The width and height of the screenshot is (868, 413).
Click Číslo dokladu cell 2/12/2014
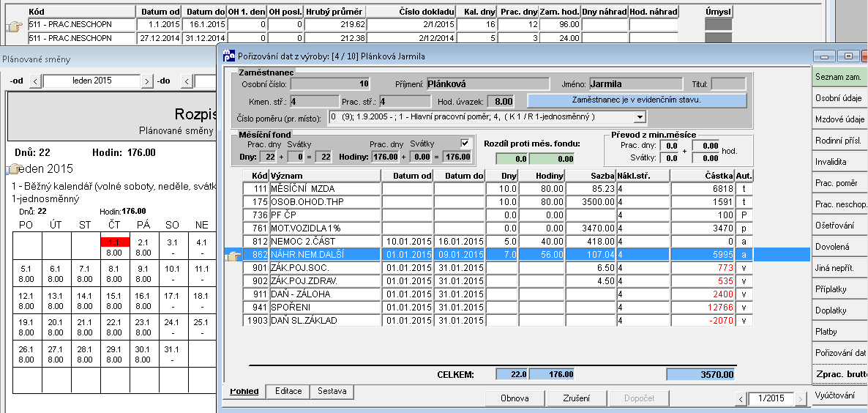click(x=411, y=38)
